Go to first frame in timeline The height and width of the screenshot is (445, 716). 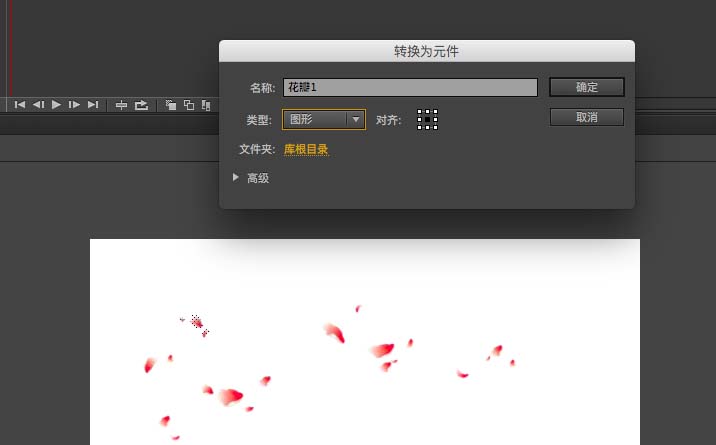pos(20,105)
